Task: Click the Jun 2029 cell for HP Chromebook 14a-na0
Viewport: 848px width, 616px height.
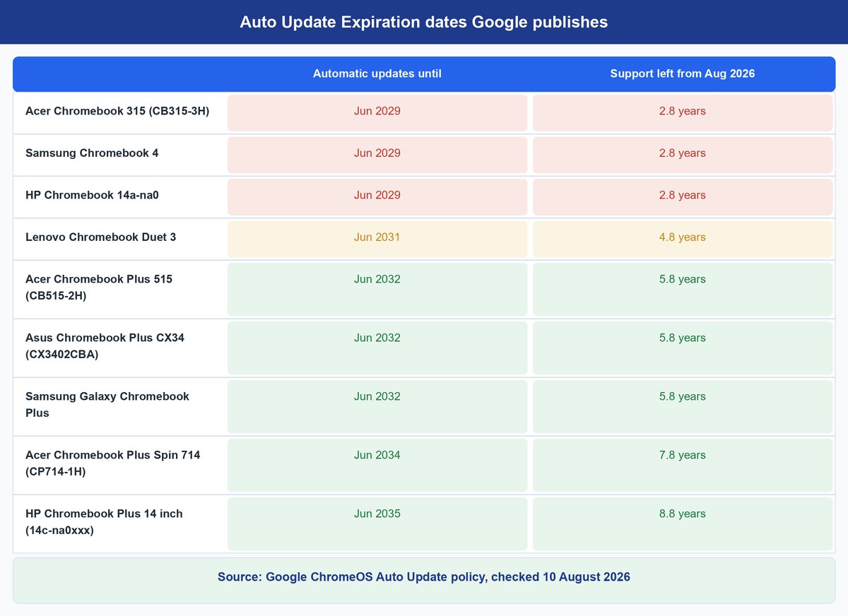Action: coord(377,196)
